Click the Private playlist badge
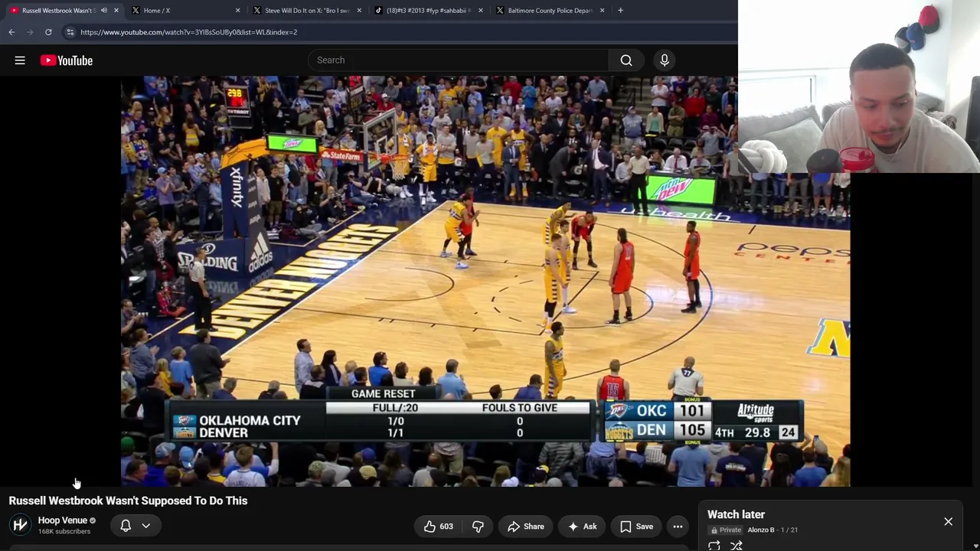Screen dimensions: 980x551 pos(726,530)
